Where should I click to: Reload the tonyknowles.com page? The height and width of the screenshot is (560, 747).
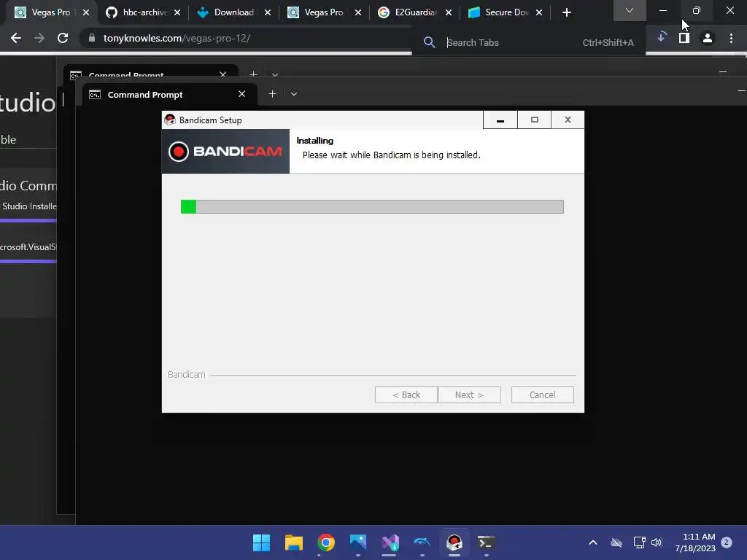63,38
